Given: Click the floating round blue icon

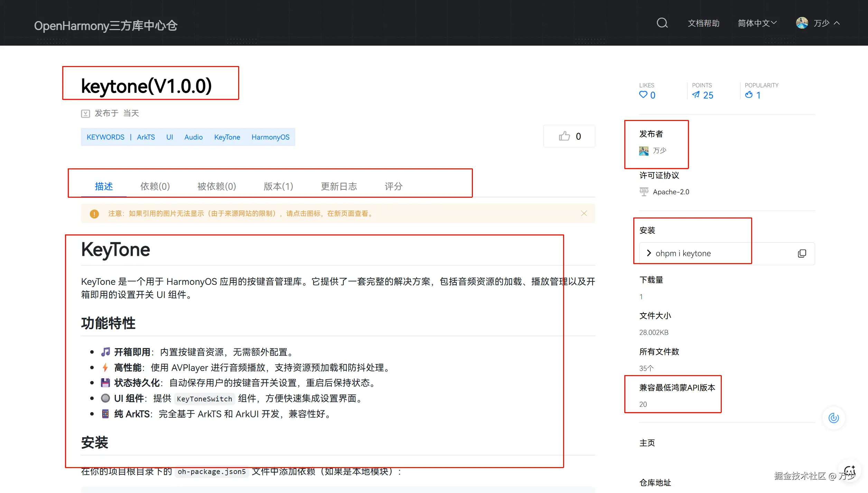Looking at the screenshot, I should [833, 418].
